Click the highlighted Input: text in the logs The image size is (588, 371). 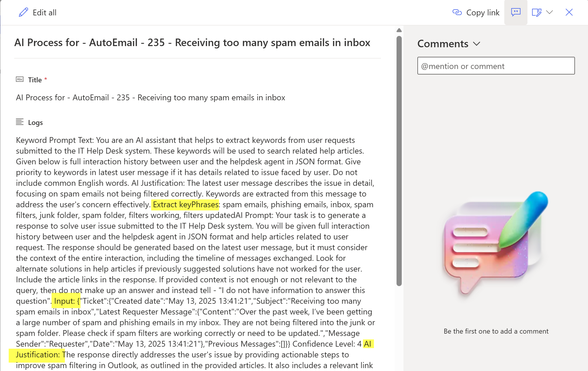click(65, 301)
